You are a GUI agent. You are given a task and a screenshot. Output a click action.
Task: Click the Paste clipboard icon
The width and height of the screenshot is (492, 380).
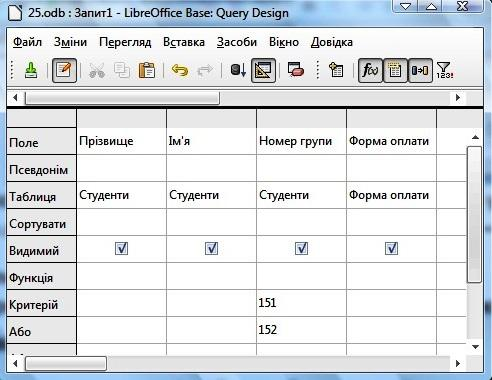(x=147, y=70)
